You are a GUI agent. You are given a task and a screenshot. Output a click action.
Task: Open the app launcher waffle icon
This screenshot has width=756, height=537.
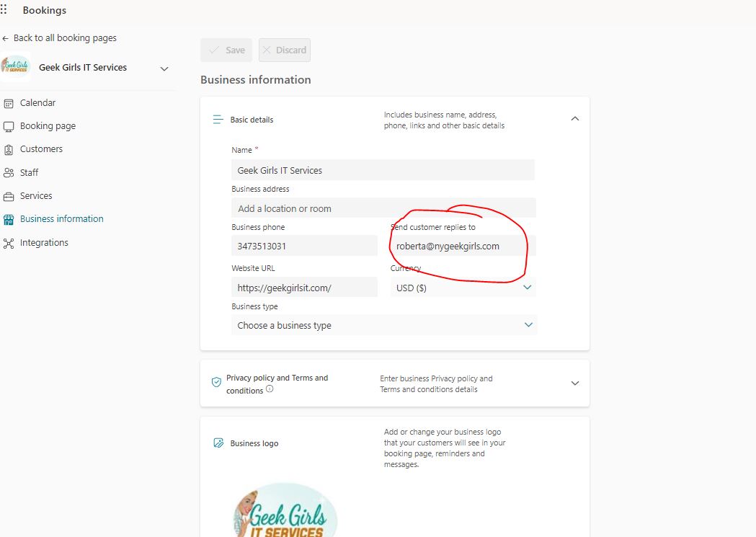tap(4, 10)
